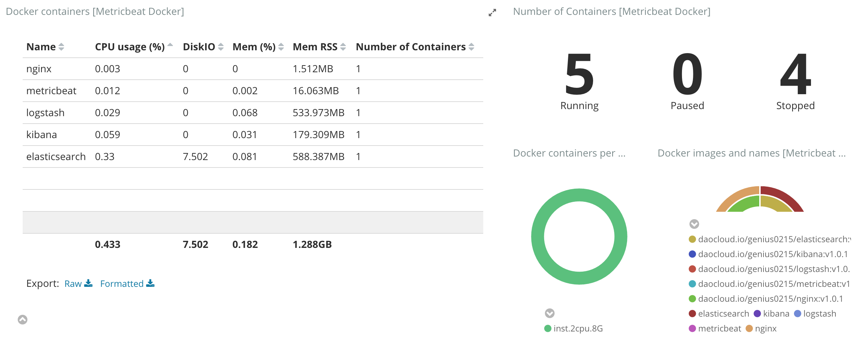Sort by Number of Containers column
Viewport: 868px width, 352px height.
pos(471,46)
